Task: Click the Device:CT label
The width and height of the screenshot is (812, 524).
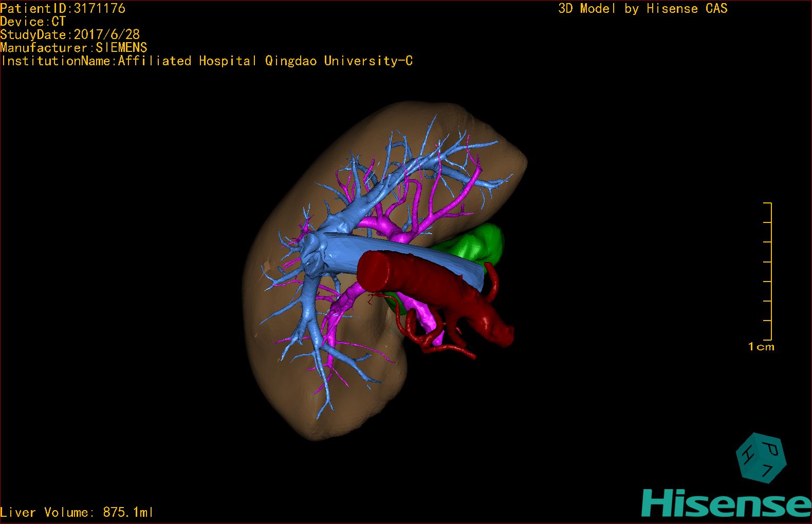Action: (x=33, y=22)
